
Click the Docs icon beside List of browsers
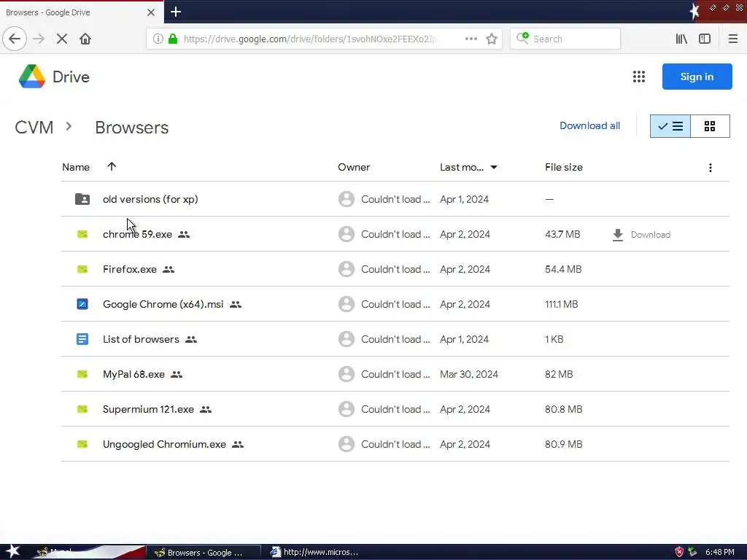pyautogui.click(x=82, y=339)
